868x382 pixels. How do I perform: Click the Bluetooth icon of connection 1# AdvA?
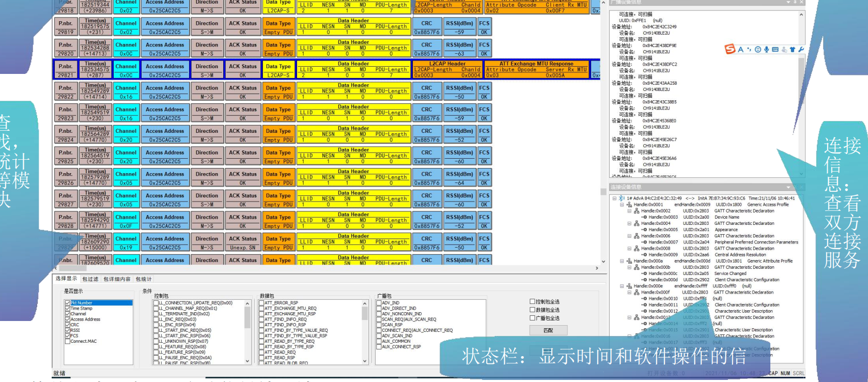(622, 198)
